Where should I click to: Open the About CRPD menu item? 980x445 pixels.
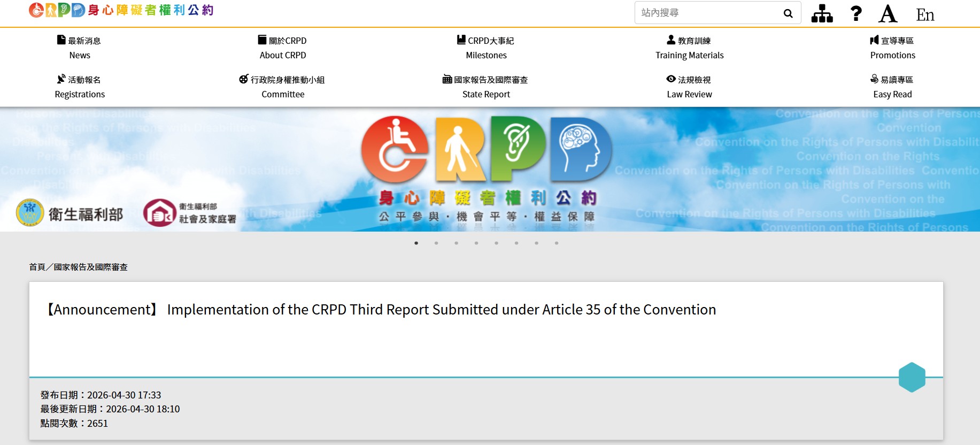(x=283, y=48)
